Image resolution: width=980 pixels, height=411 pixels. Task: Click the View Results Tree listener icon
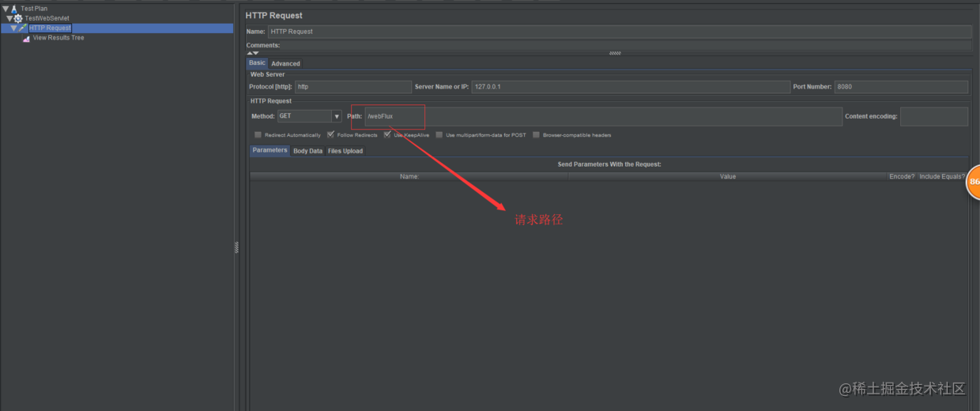pyautogui.click(x=27, y=38)
